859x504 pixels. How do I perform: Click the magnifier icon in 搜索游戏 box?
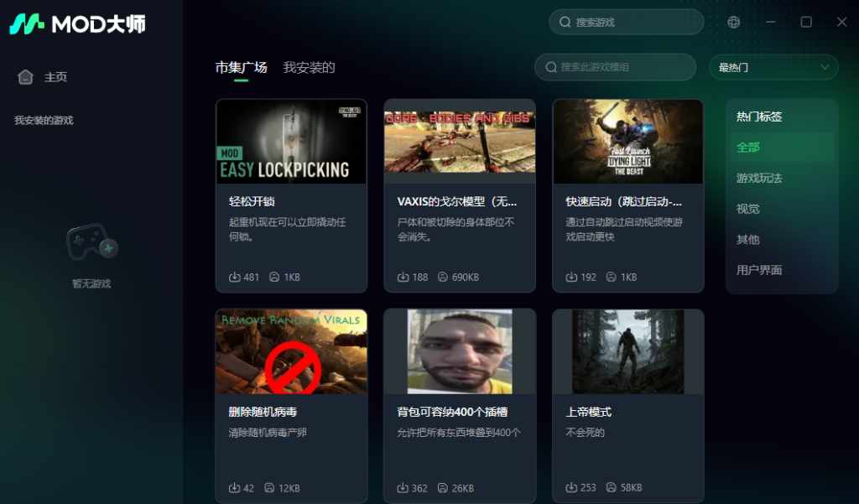565,22
